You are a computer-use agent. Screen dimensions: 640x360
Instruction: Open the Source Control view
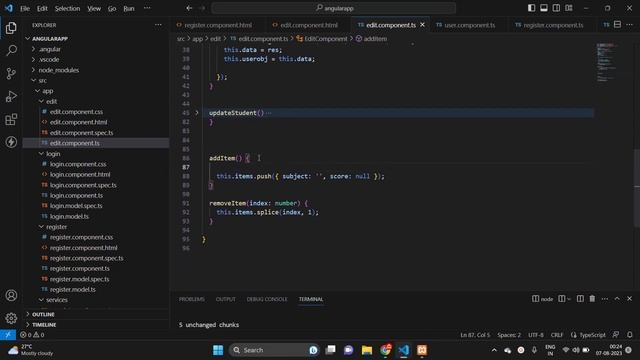11,73
